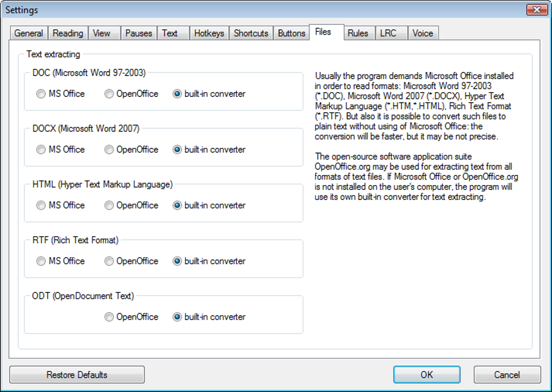Switch to the LRC tab
The width and height of the screenshot is (552, 392).
388,33
